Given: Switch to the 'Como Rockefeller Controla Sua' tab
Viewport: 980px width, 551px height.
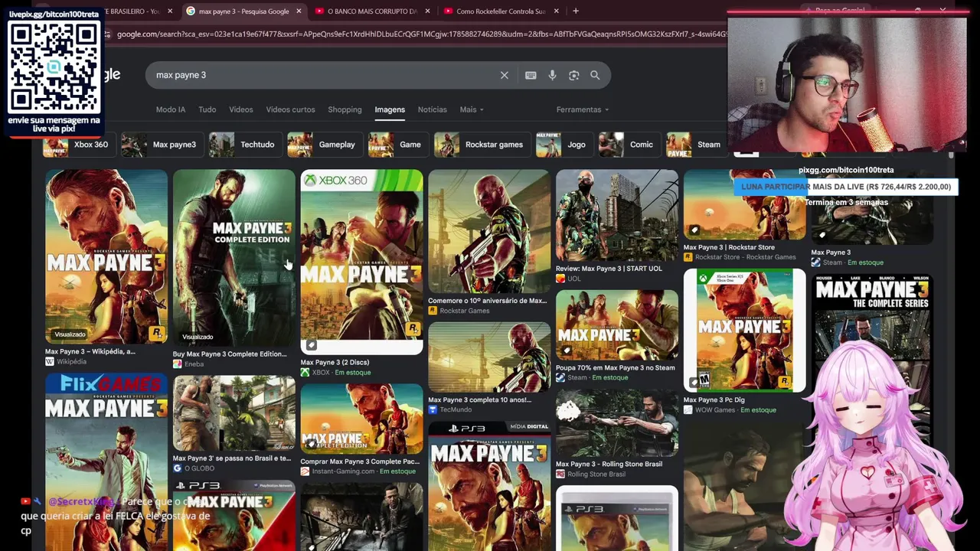Looking at the screenshot, I should [500, 11].
